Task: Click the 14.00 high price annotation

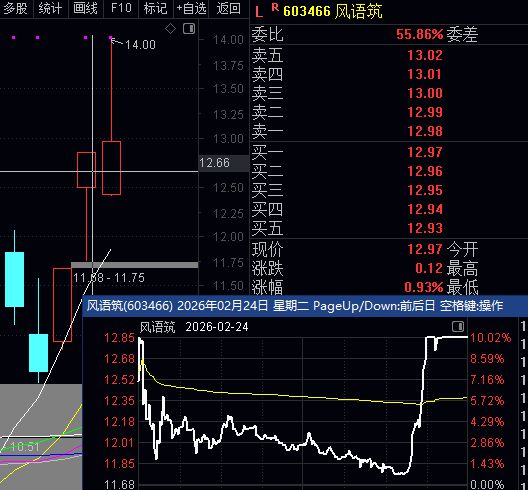Action: (x=140, y=44)
